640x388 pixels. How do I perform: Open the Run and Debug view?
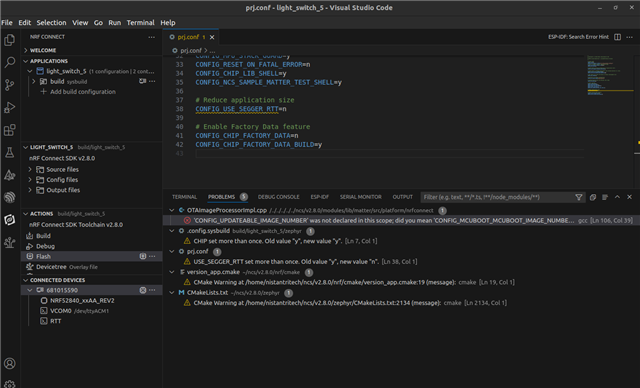[x=9, y=108]
